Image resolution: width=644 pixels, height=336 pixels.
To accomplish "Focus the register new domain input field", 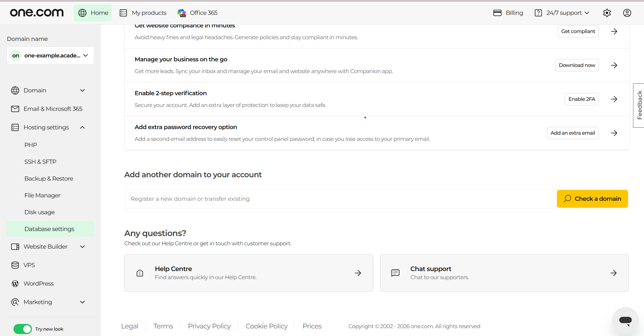I will pyautogui.click(x=340, y=199).
